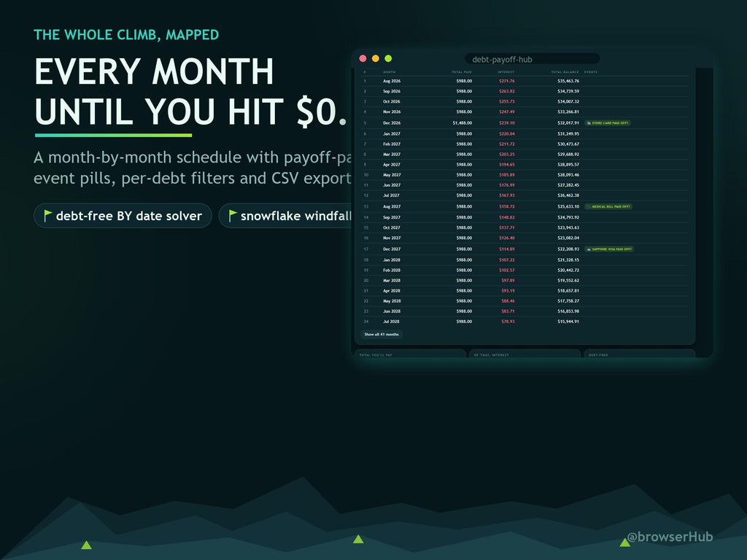Select the "Jan 2028" month cell

click(392, 260)
